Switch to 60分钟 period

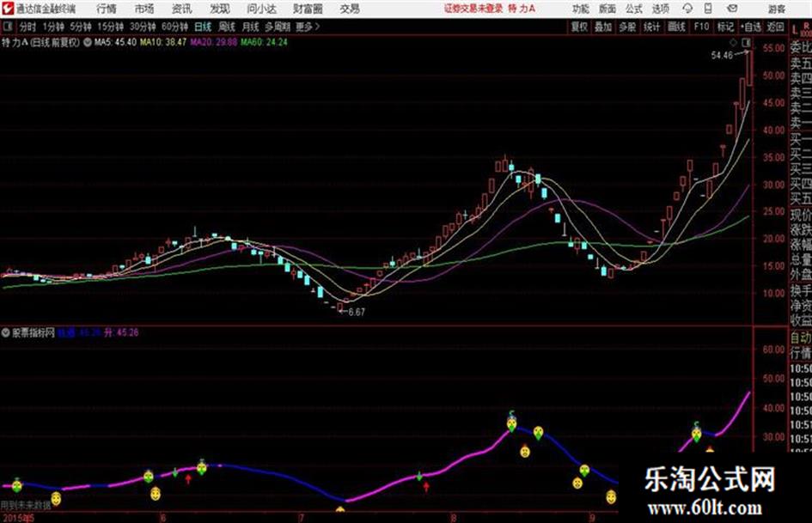coord(175,27)
